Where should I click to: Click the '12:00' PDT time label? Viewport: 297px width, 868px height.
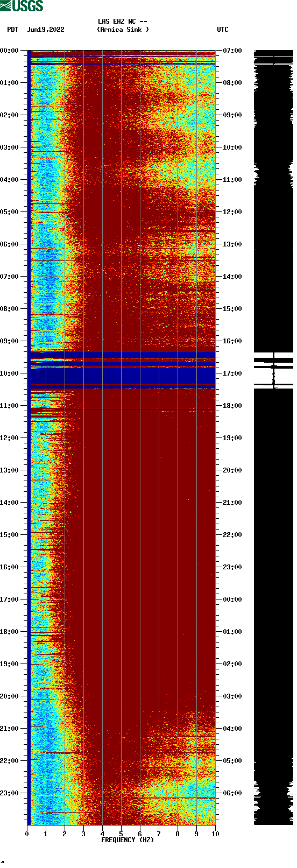[x=9, y=438]
